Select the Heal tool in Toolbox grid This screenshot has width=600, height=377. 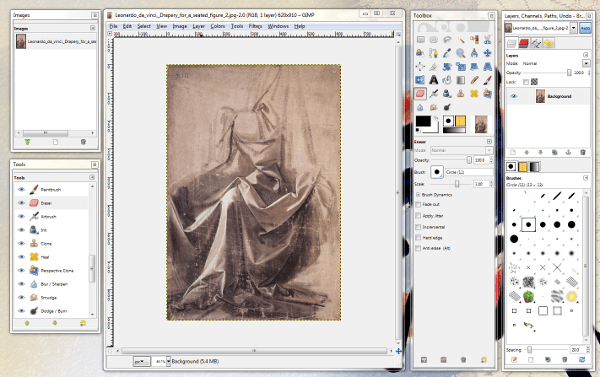click(x=474, y=93)
